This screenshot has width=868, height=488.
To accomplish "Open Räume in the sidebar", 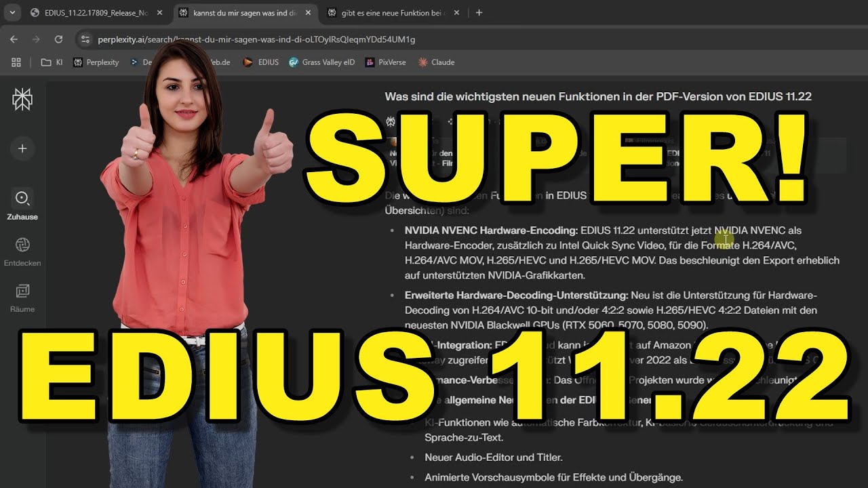I will (22, 298).
